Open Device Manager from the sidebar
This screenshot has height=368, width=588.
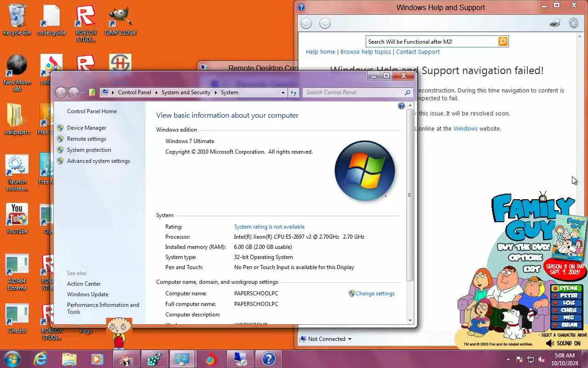(86, 128)
